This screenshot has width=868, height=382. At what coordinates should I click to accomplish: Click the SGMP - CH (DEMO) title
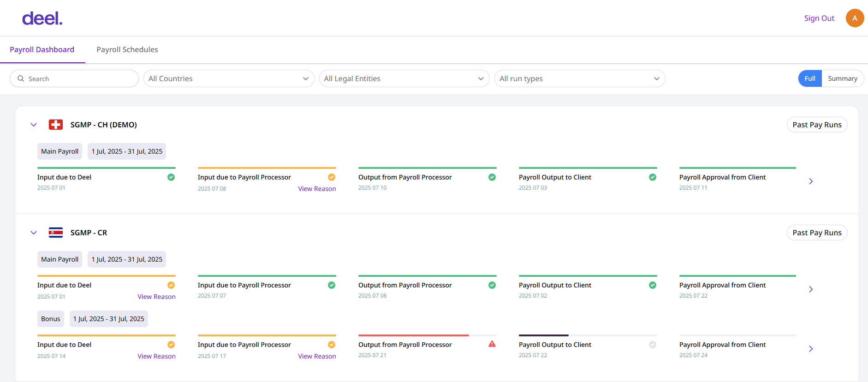[x=104, y=125]
